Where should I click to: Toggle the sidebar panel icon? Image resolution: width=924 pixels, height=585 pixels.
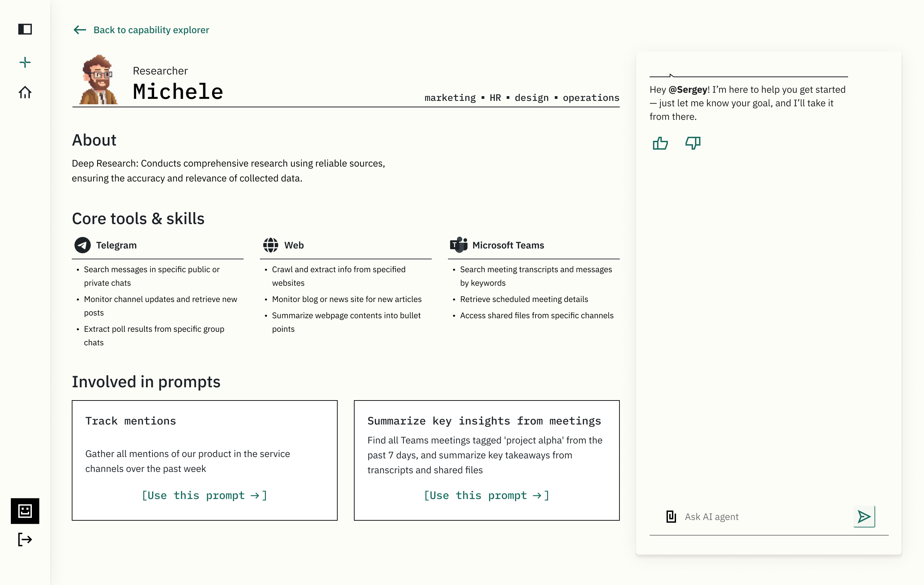25,29
